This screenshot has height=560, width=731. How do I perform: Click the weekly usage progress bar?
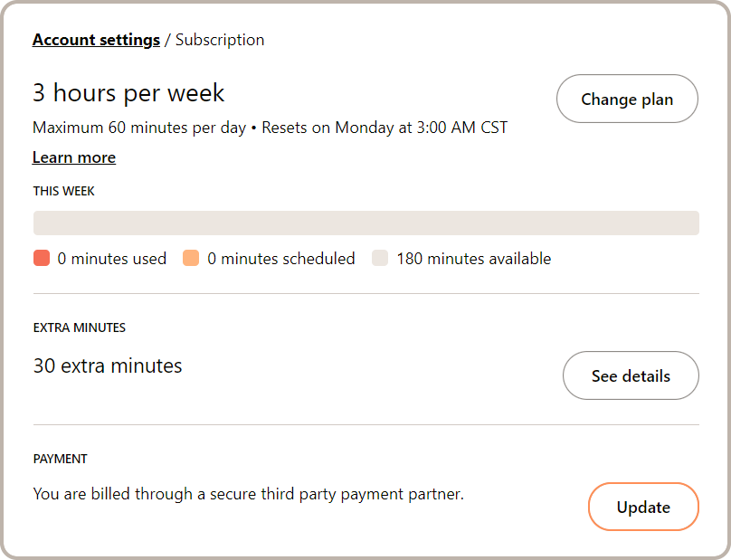click(x=365, y=223)
